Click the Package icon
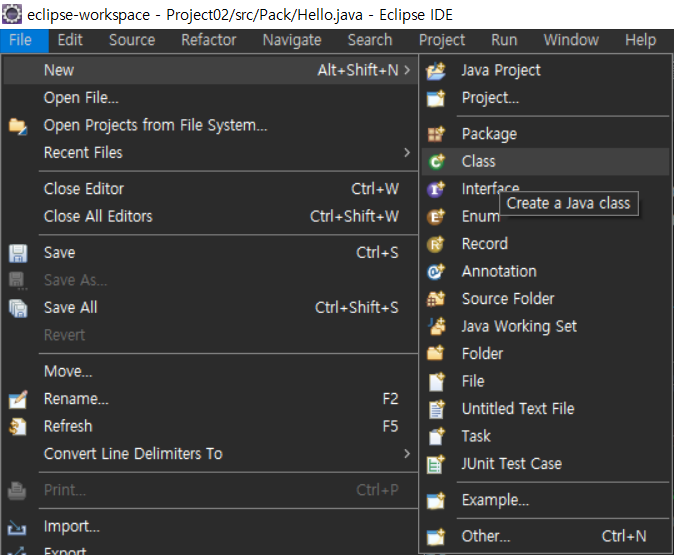This screenshot has height=555, width=674. 436,134
